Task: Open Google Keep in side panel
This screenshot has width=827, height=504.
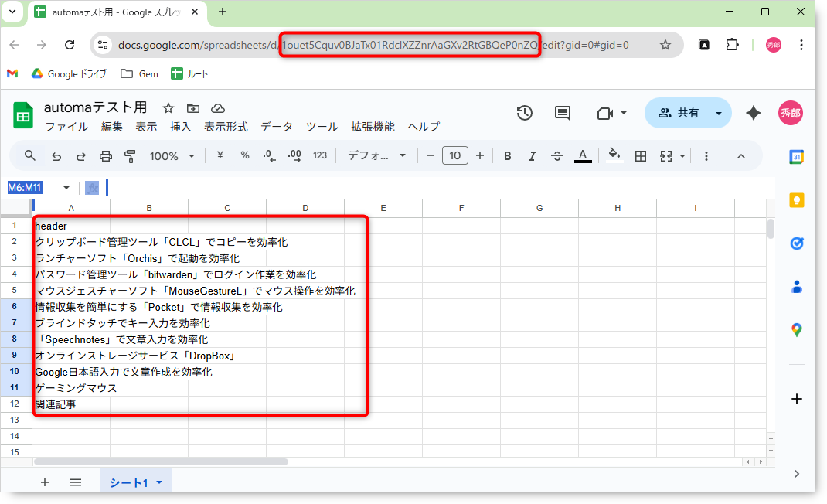Action: pos(796,200)
